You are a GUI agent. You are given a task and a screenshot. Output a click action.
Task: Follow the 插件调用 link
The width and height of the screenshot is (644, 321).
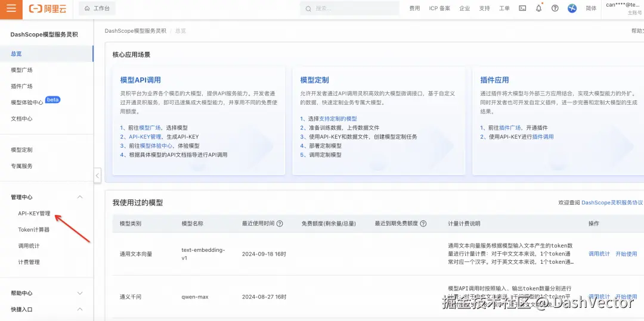point(543,137)
